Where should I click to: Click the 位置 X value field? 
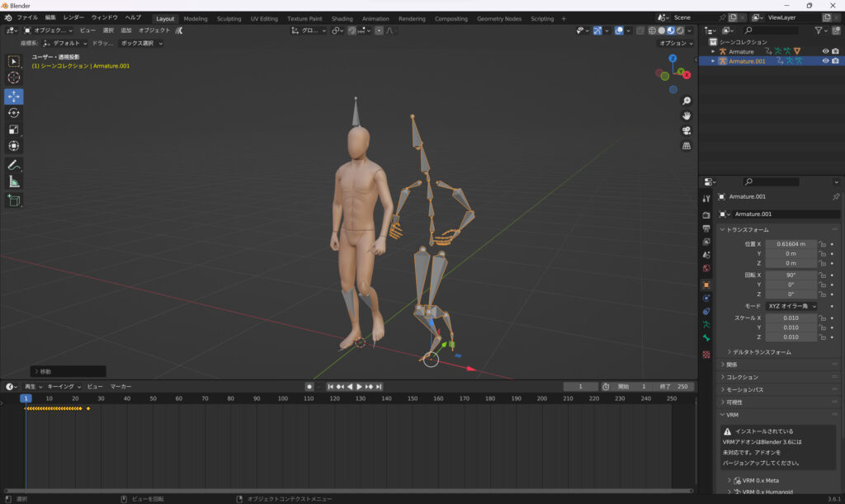(791, 244)
